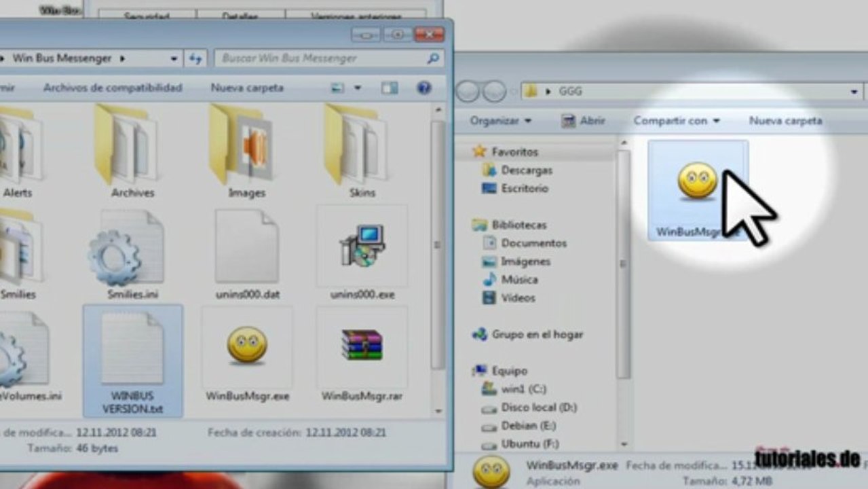Select Equipo in navigation pane
This screenshot has width=868, height=489.
(500, 371)
